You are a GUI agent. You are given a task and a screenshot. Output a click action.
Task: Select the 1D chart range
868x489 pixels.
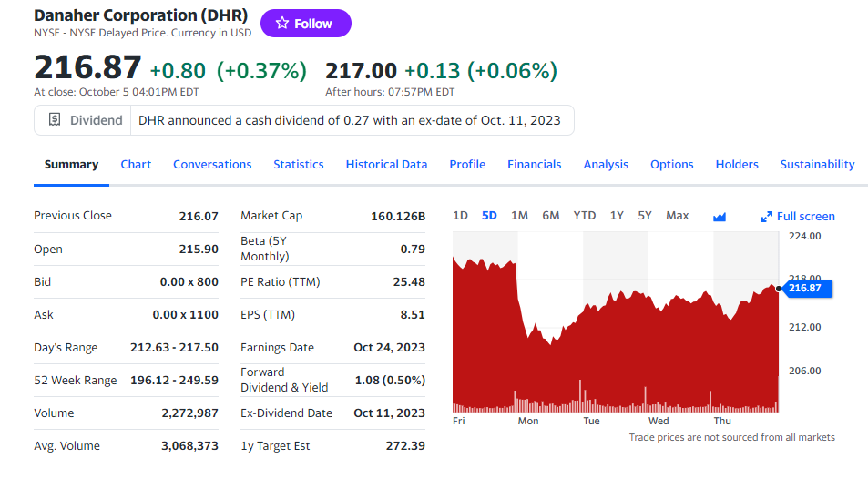[x=460, y=215]
